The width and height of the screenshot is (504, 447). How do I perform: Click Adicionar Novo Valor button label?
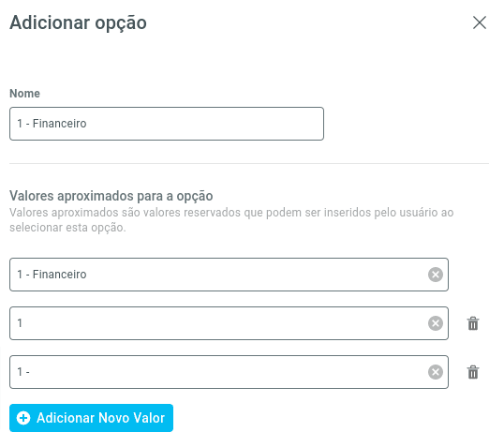(x=100, y=418)
